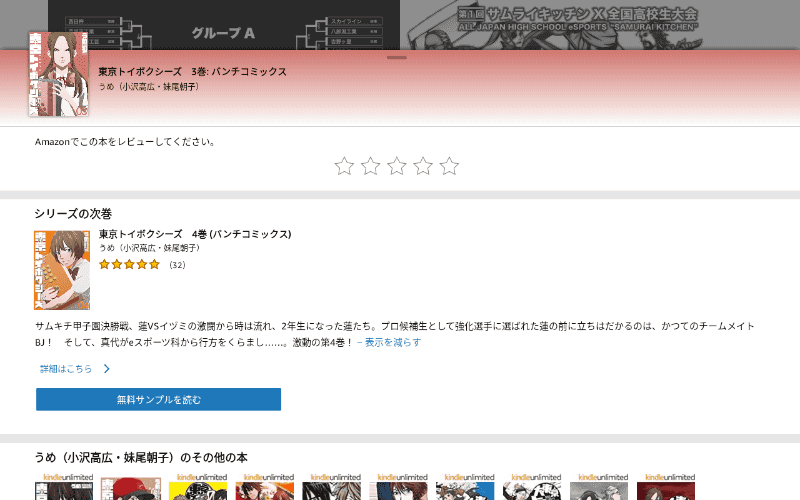Open the 詳細はこちら link

pyautogui.click(x=66, y=368)
